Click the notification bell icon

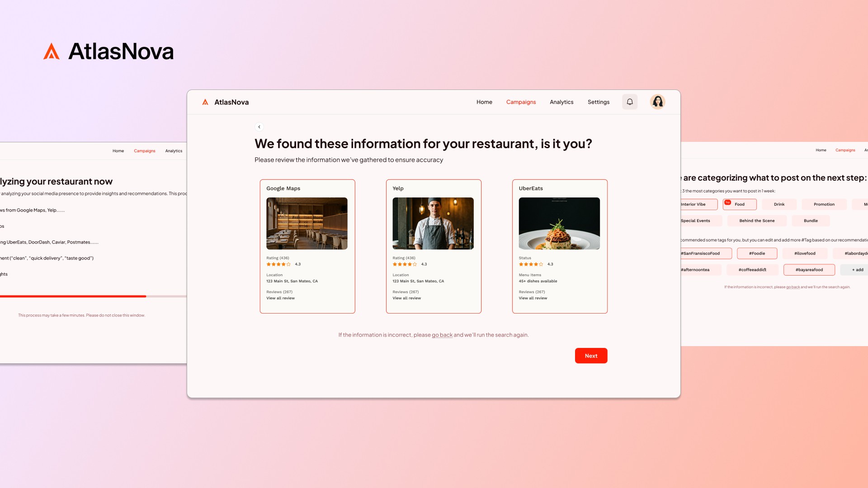coord(630,102)
